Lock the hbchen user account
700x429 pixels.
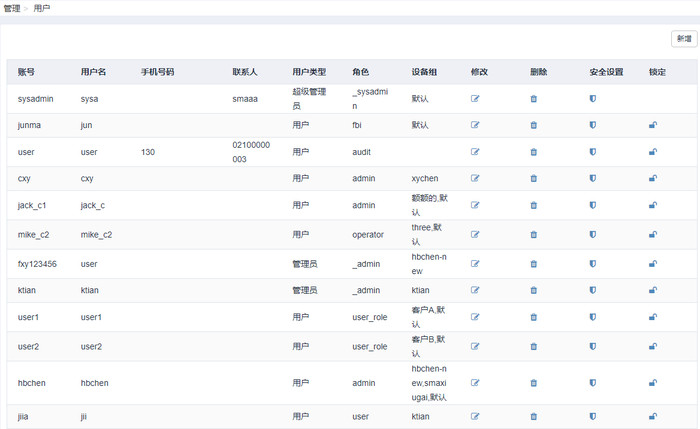coord(653,383)
